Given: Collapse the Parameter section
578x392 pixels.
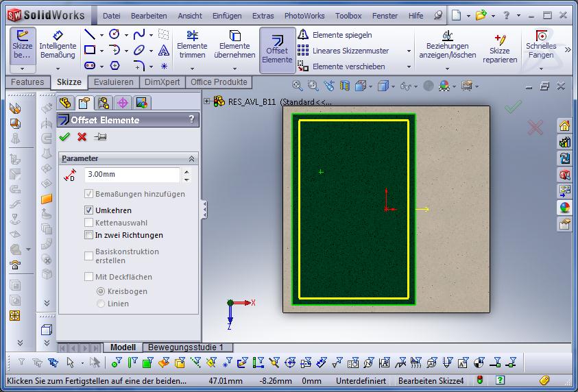Looking at the screenshot, I should pyautogui.click(x=191, y=158).
